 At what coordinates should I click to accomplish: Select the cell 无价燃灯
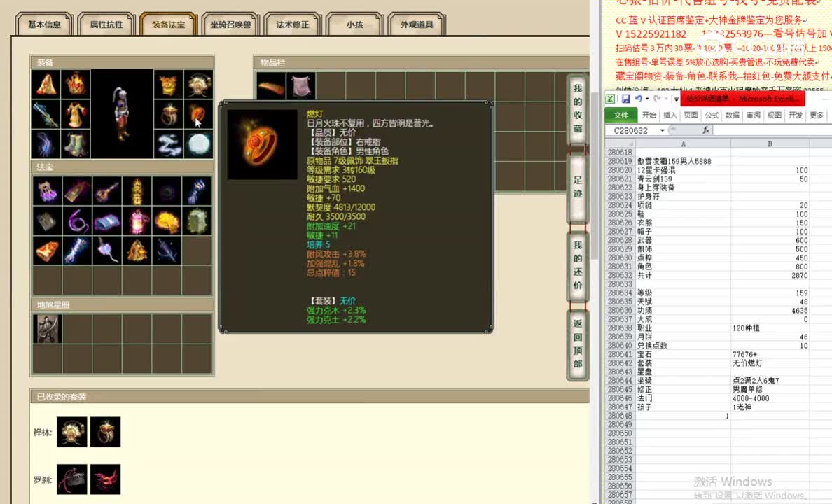(x=770, y=363)
